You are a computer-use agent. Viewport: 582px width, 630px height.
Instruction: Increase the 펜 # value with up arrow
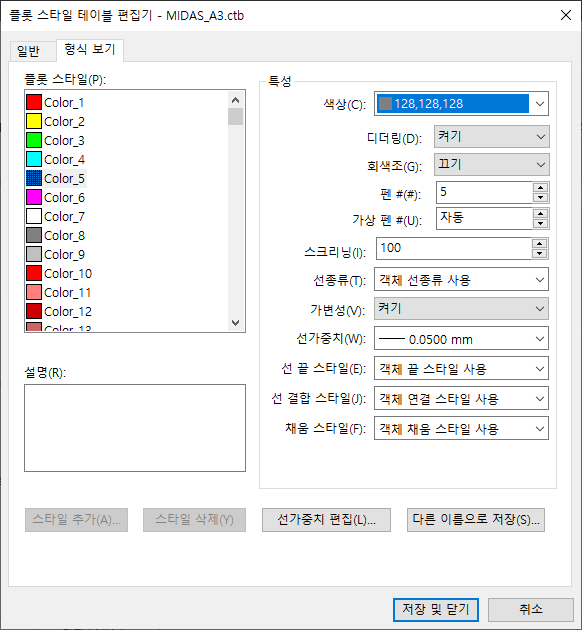point(540,188)
